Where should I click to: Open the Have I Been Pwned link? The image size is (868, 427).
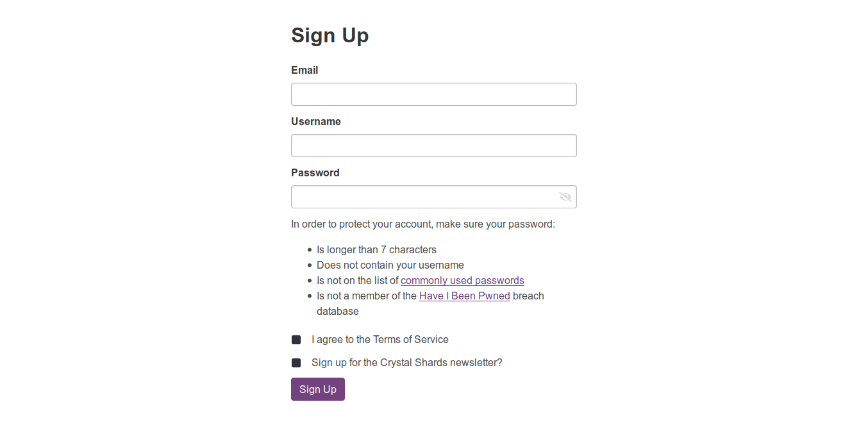[x=465, y=296]
